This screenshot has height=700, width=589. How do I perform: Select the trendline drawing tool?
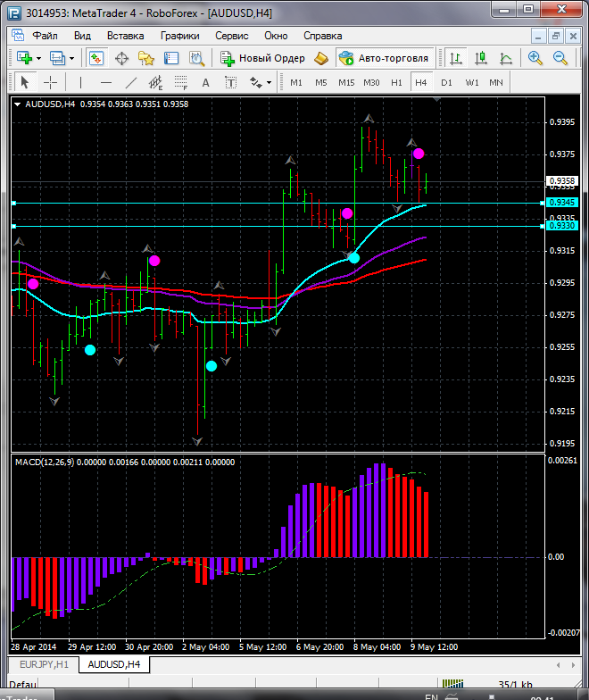pos(131,82)
